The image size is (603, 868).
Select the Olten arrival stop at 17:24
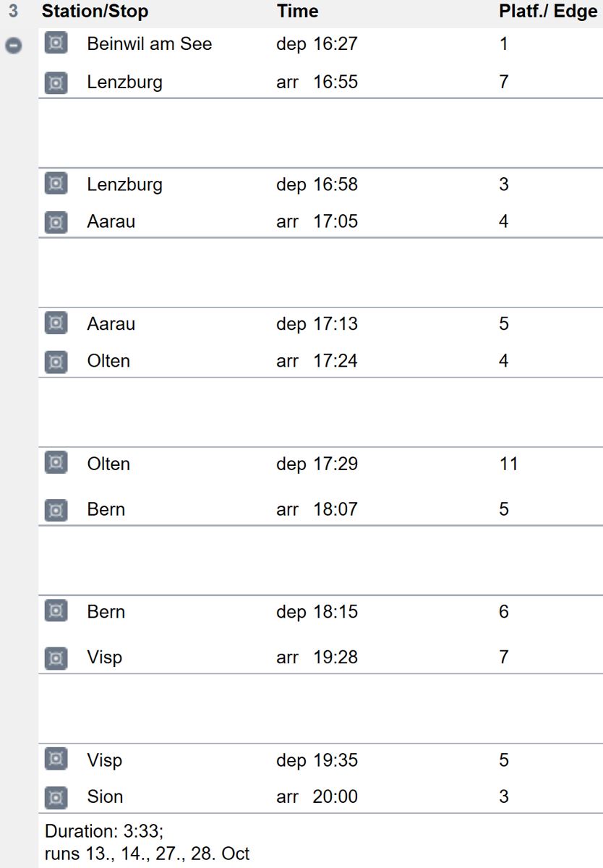108,361
